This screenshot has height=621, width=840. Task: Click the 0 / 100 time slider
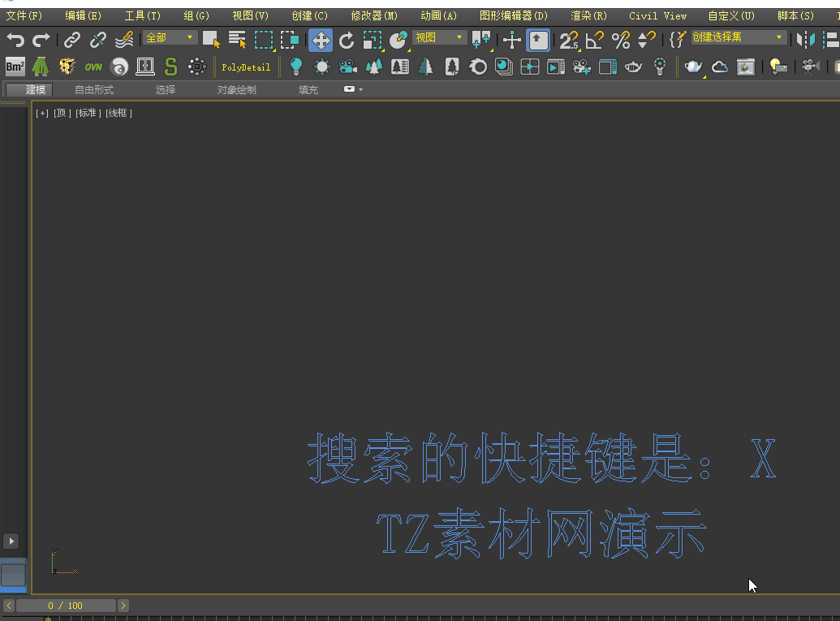[x=66, y=606]
